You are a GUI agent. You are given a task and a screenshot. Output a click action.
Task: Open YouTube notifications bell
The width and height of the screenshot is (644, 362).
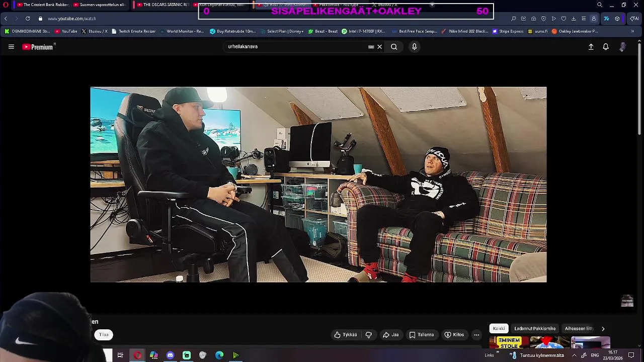(x=606, y=47)
